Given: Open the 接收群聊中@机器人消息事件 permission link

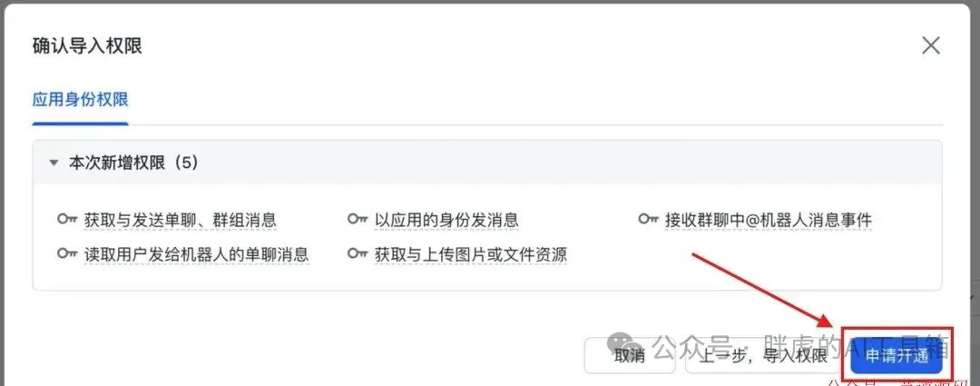Looking at the screenshot, I should coord(769,220).
